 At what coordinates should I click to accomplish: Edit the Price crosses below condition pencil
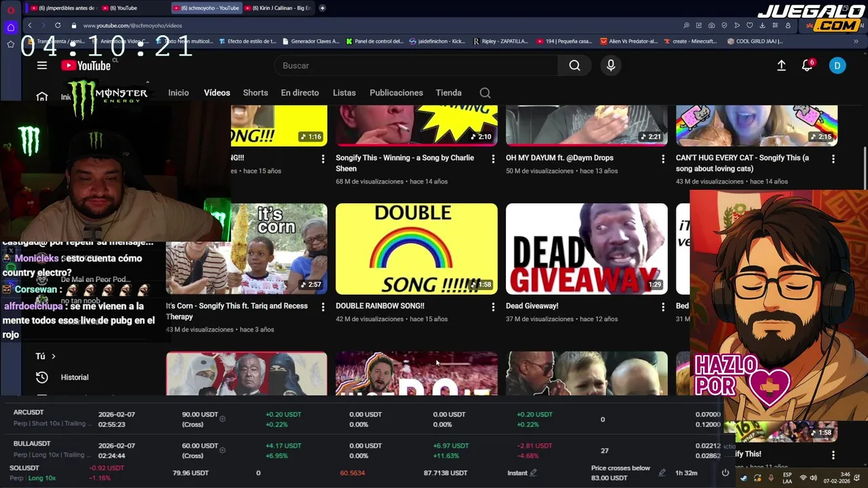(x=663, y=473)
